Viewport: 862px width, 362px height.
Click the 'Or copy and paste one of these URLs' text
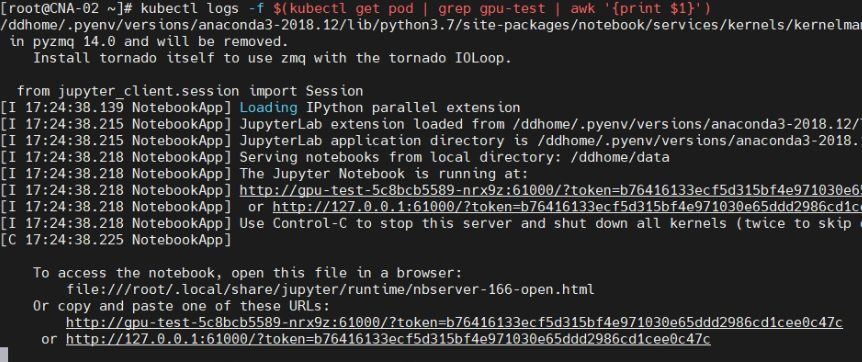[x=181, y=306]
